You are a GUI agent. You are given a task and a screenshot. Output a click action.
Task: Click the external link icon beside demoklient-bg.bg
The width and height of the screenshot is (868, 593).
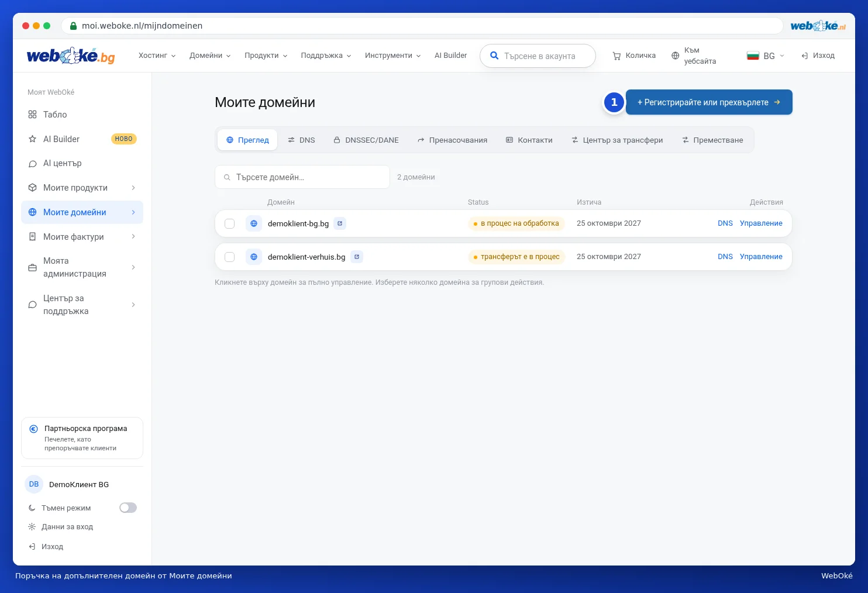[340, 223]
